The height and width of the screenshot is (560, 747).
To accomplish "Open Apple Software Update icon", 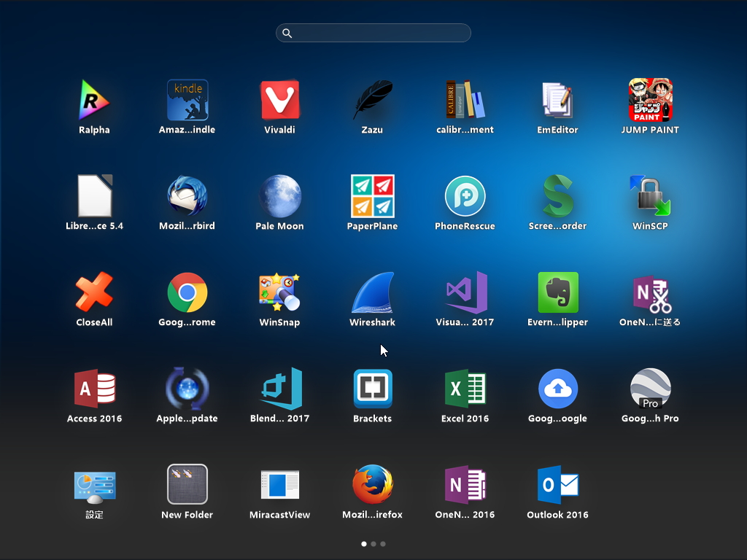I will click(187, 388).
